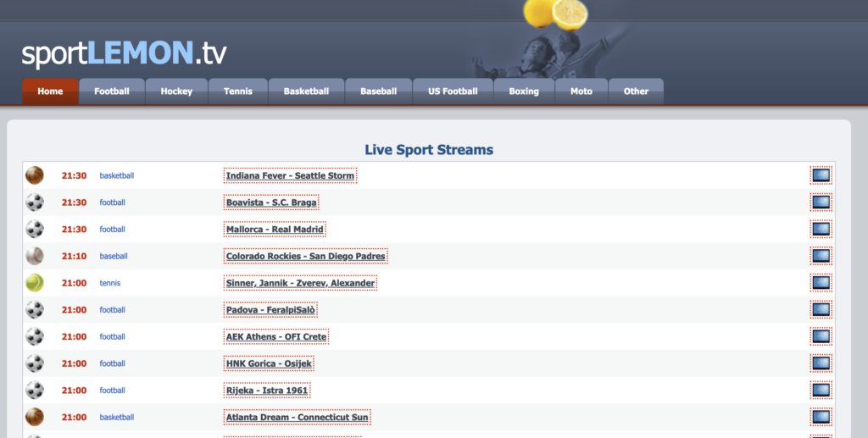Screen dimensions: 868x438
Task: Open Indiana Fever - Seattle Storm stream link
Action: [x=290, y=176]
